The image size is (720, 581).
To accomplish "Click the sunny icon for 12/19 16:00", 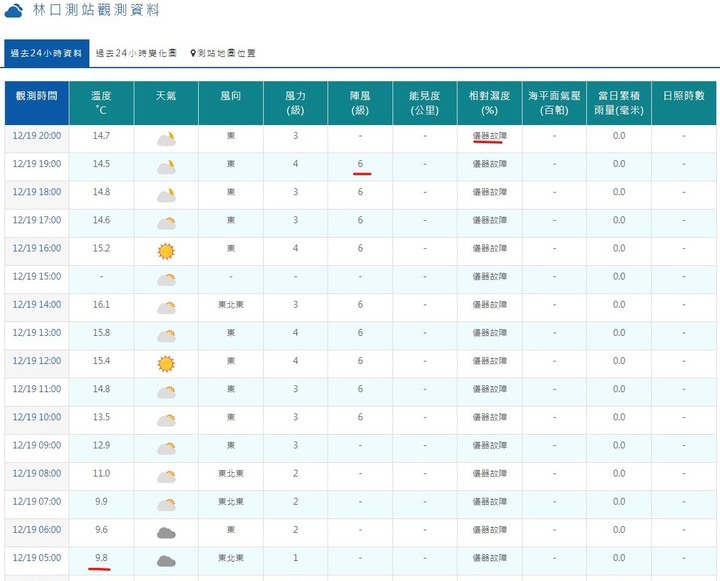I will tap(166, 251).
